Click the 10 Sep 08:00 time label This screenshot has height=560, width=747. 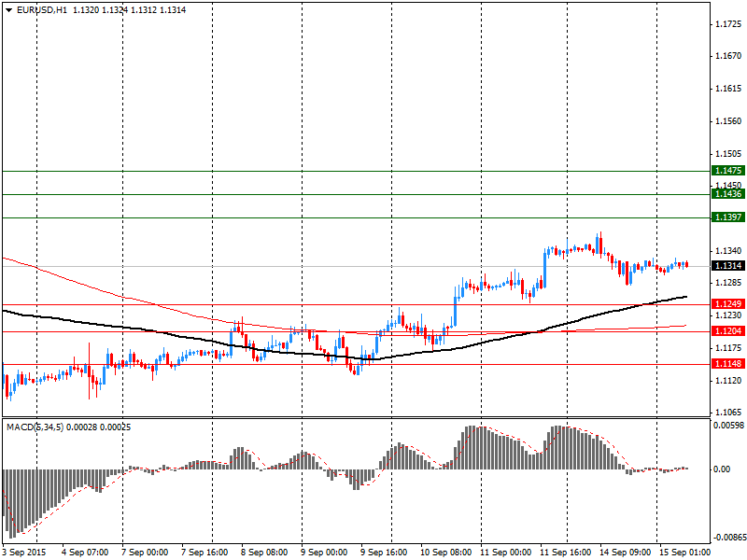(446, 553)
